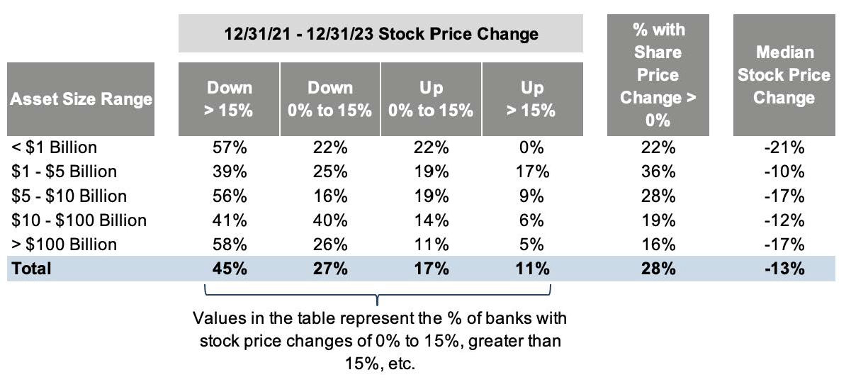Click the 'Down 0% to 15%' column header
The image size is (868, 382).
tap(330, 99)
